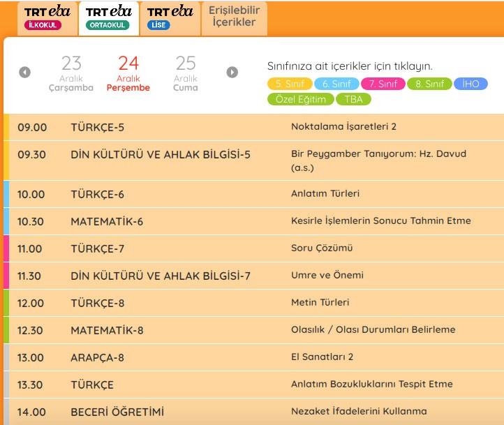Click the previous day arrow icon
This screenshot has width=504, height=425.
(25, 72)
